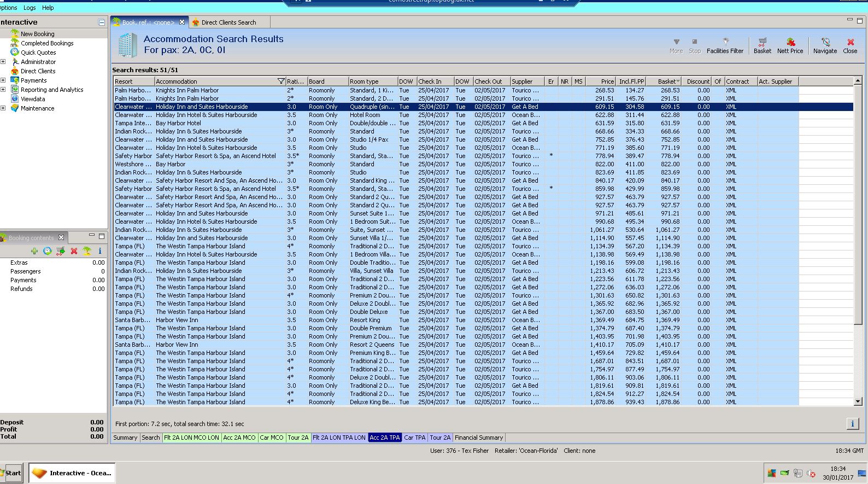Screen dimensions: 868x484
Task: Expand the Maintenance tree node
Action: [3, 108]
